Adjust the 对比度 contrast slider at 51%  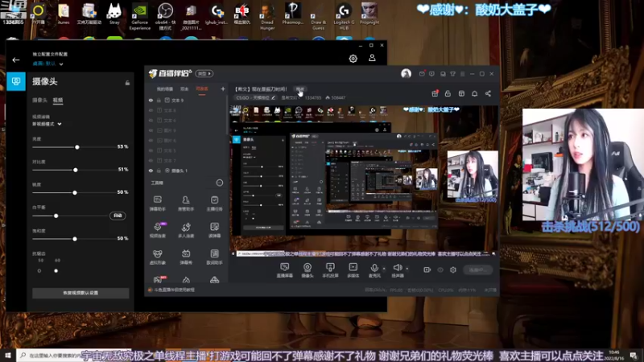coord(75,170)
